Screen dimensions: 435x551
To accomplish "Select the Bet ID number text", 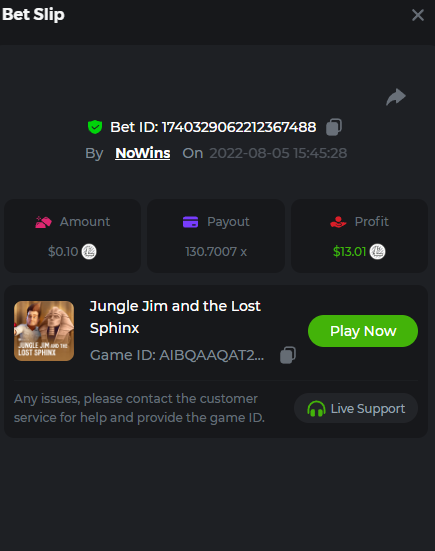I will pyautogui.click(x=239, y=127).
